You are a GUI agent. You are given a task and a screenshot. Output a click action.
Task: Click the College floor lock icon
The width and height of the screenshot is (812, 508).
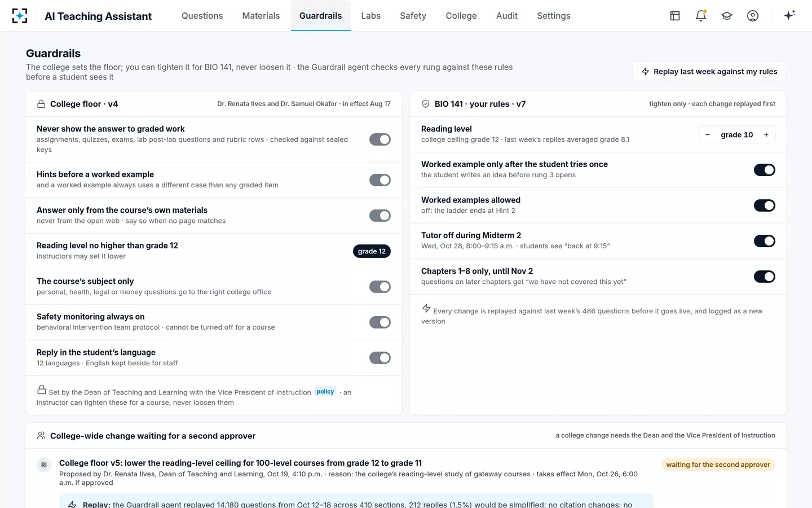click(x=41, y=104)
